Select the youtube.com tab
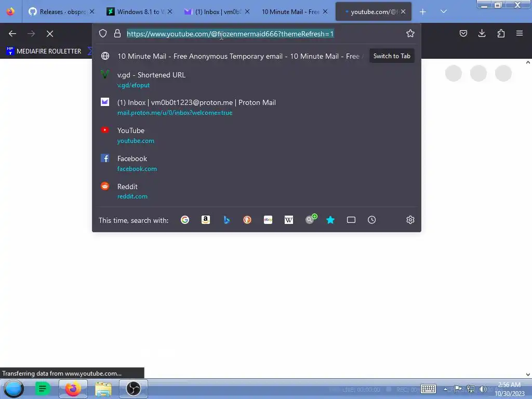The width and height of the screenshot is (532, 399). [x=373, y=11]
